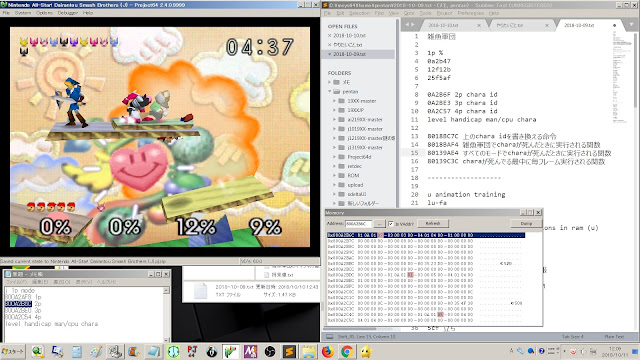The image size is (640, 360).
Task: Go to previous tab with left arrow
Action: [x=407, y=24]
